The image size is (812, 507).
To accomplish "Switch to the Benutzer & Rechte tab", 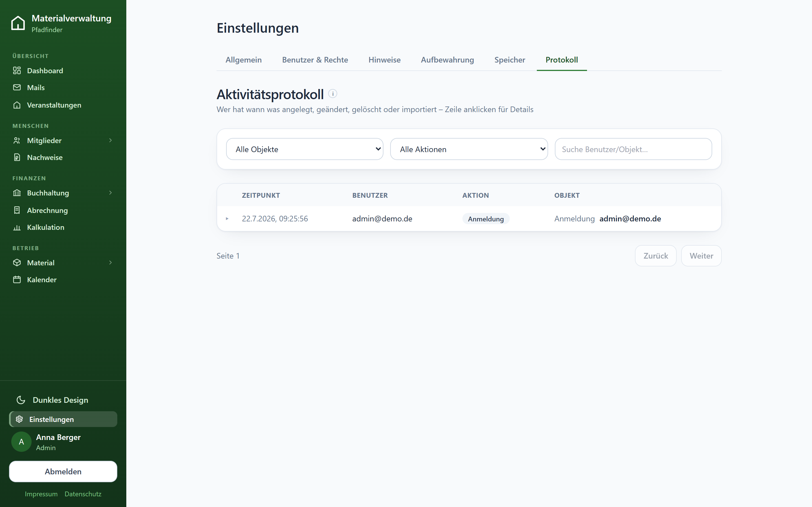I will (x=315, y=60).
